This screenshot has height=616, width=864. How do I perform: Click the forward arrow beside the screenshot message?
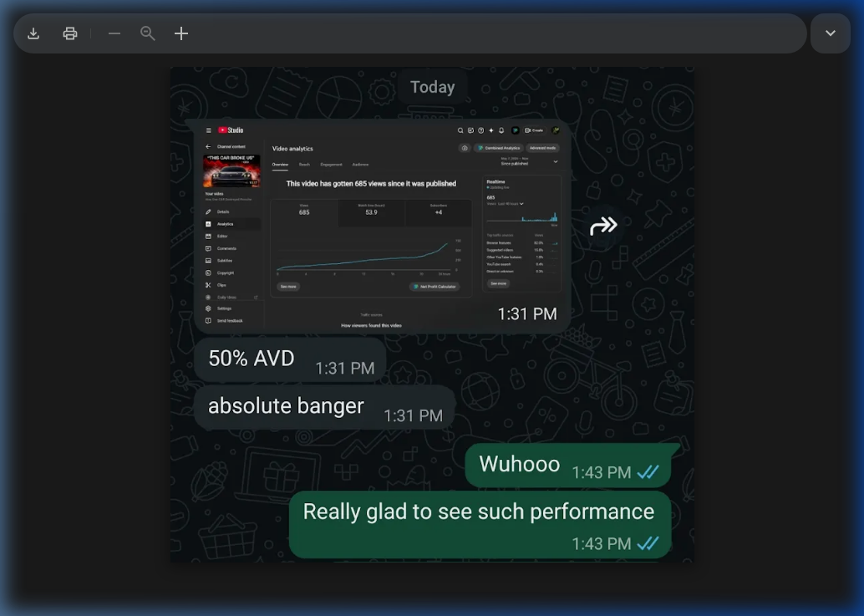[x=603, y=226]
